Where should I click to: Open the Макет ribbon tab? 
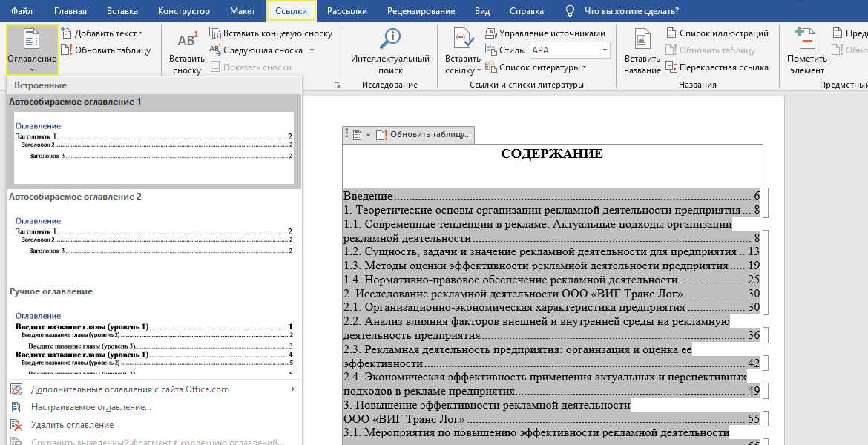[242, 11]
